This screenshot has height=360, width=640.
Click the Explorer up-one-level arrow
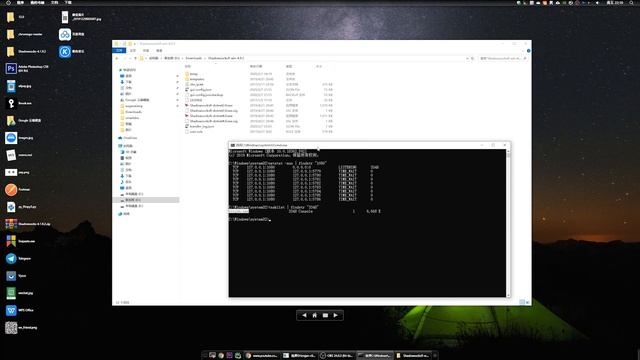tap(136, 58)
